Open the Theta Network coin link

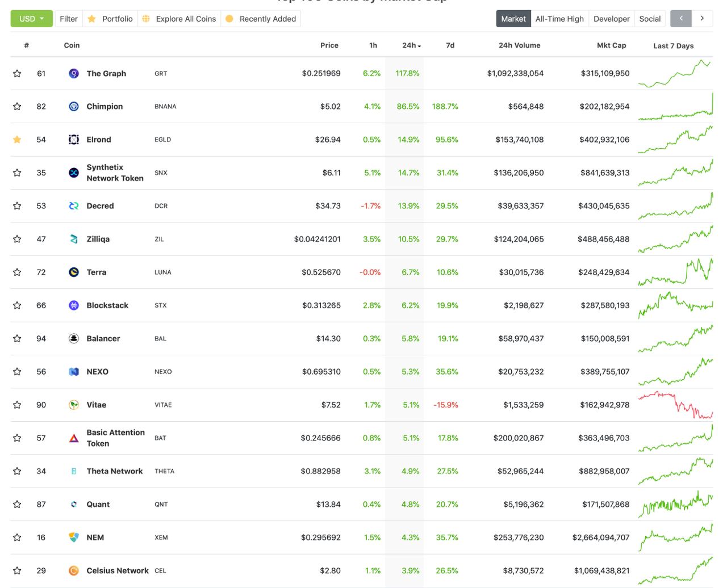click(115, 471)
